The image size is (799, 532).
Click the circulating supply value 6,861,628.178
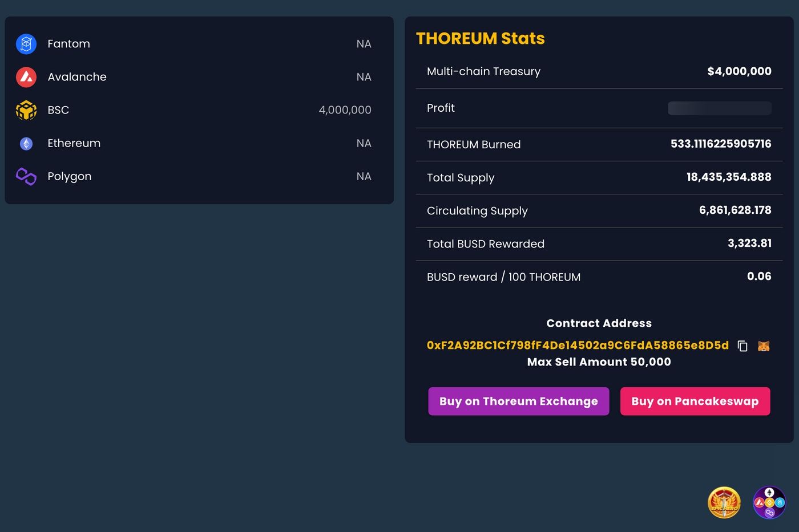point(735,210)
